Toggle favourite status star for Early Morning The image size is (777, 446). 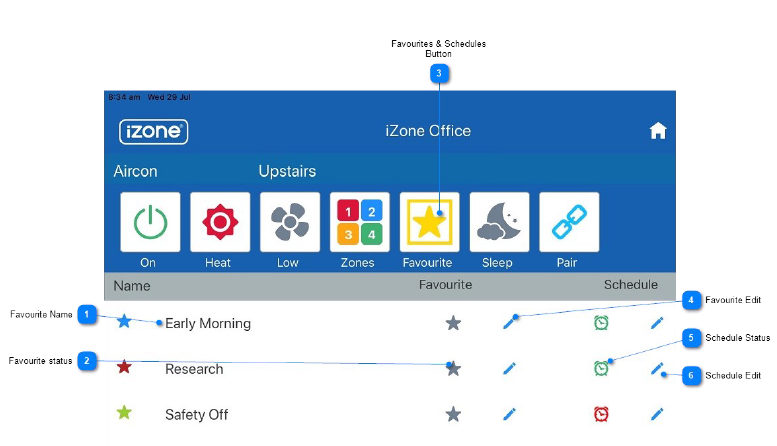click(x=453, y=323)
